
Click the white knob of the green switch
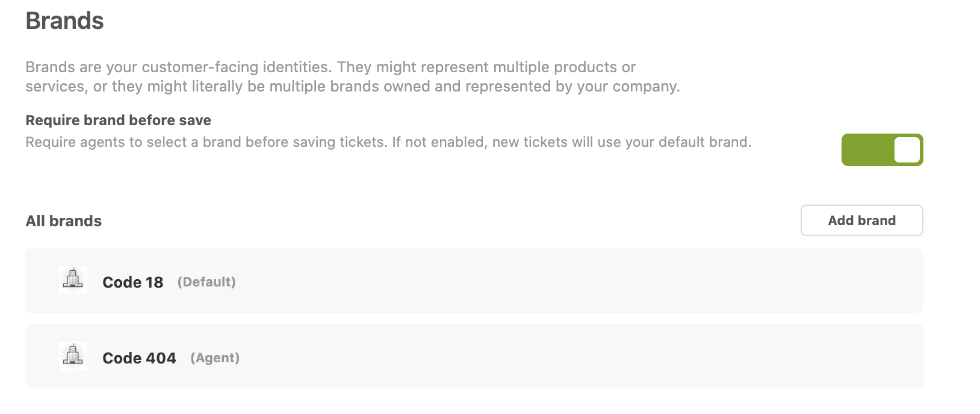[x=907, y=150]
